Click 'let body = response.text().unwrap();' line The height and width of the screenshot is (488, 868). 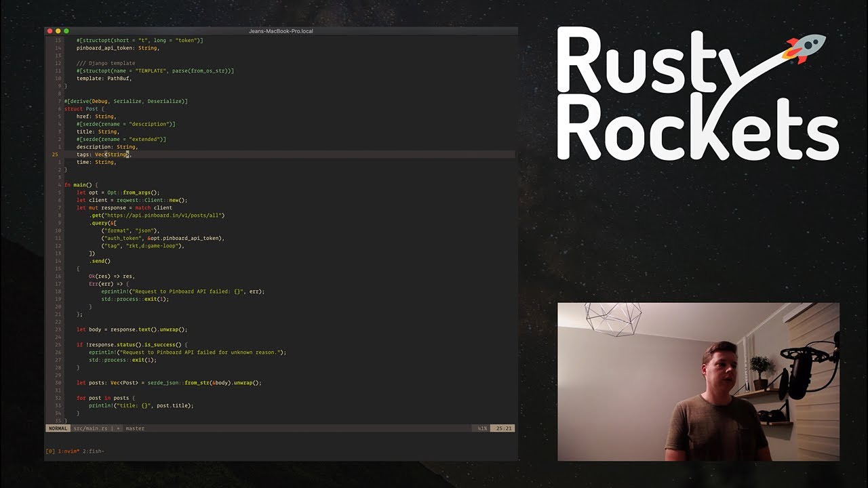132,329
